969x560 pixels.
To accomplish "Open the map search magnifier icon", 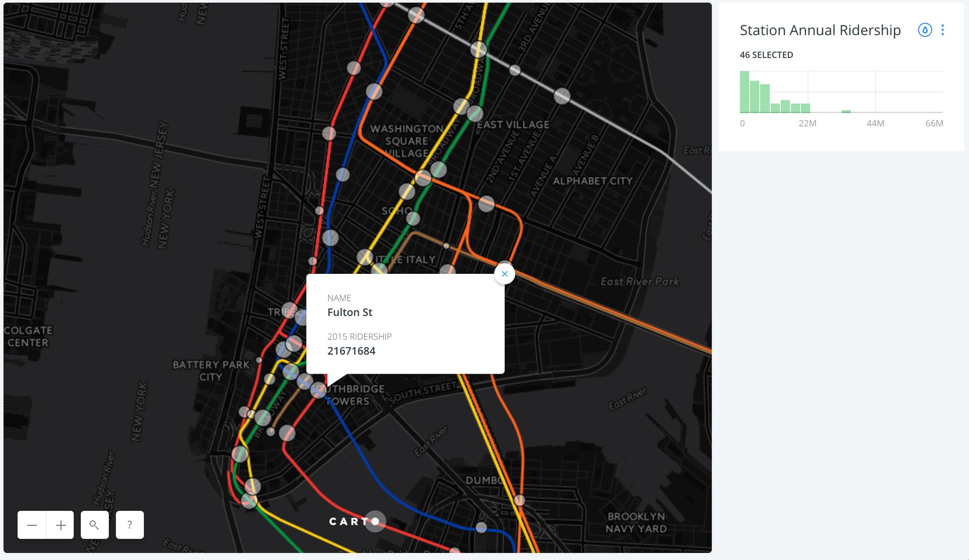I will [x=95, y=525].
